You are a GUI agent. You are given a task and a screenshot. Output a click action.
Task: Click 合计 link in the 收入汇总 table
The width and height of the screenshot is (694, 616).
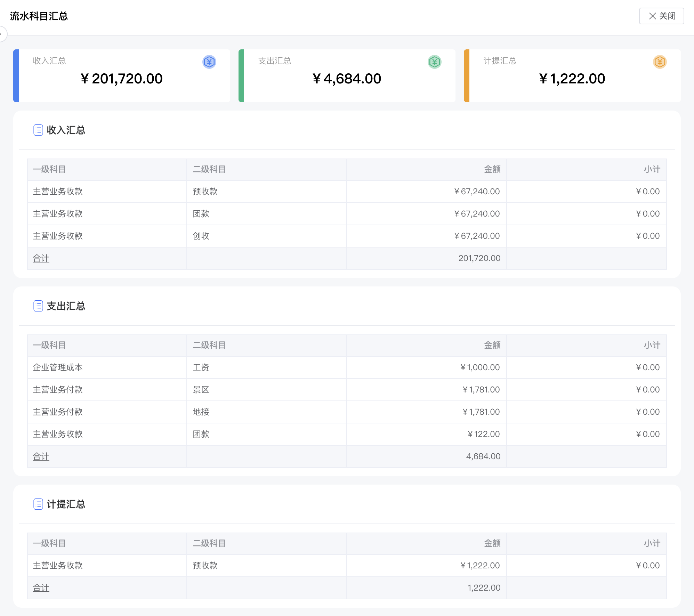(41, 258)
